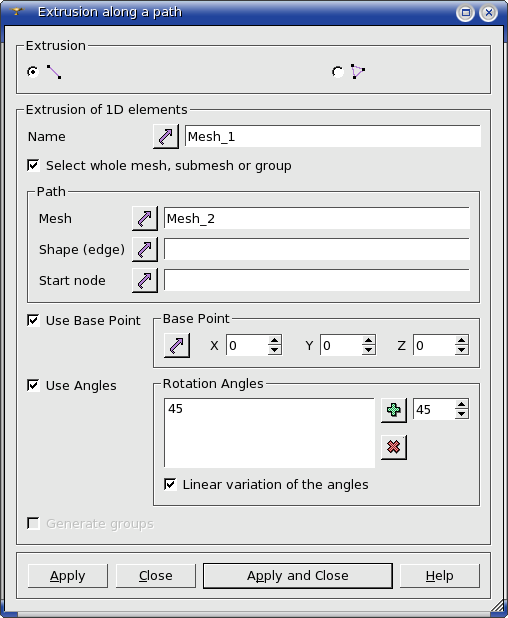Open the Help button
Viewport: 508px width, 618px height.
pyautogui.click(x=439, y=575)
